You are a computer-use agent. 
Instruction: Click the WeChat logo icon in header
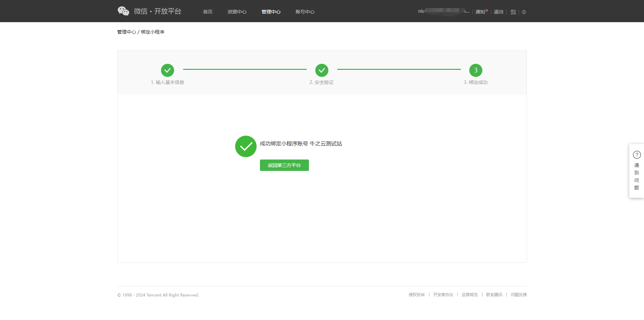pyautogui.click(x=123, y=11)
